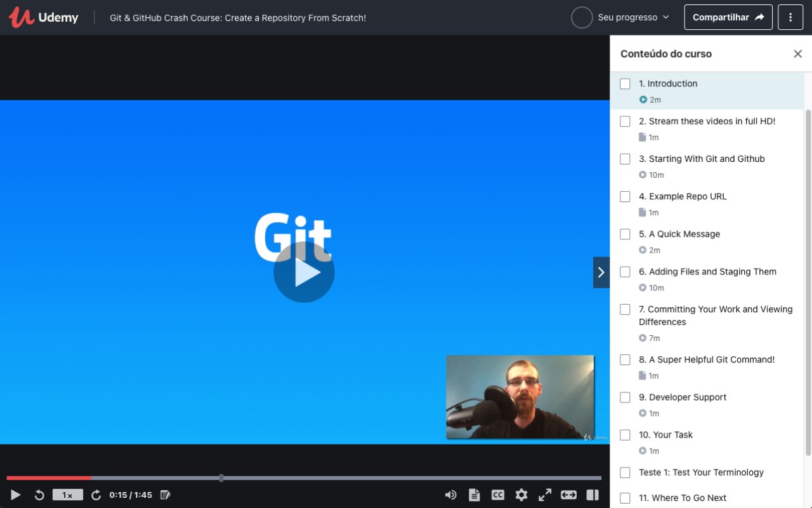Image resolution: width=812 pixels, height=508 pixels.
Task: Tick A Super Helpful Git Command checkbox
Action: pyautogui.click(x=625, y=359)
